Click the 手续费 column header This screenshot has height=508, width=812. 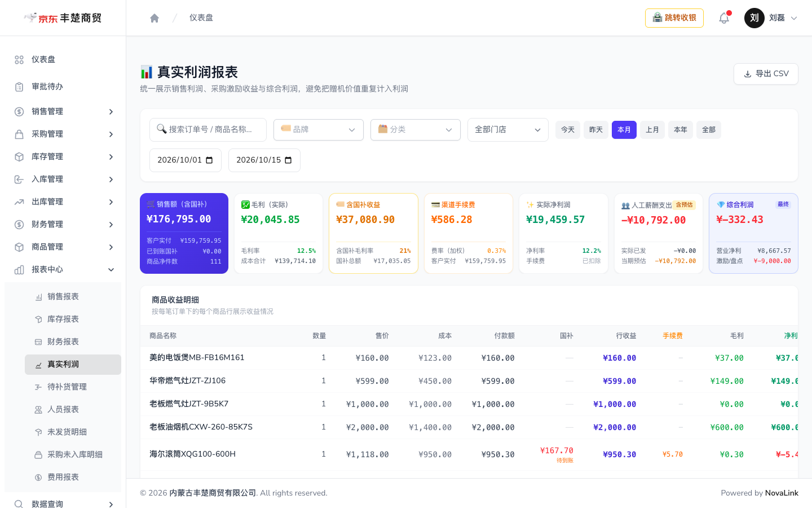tap(673, 336)
